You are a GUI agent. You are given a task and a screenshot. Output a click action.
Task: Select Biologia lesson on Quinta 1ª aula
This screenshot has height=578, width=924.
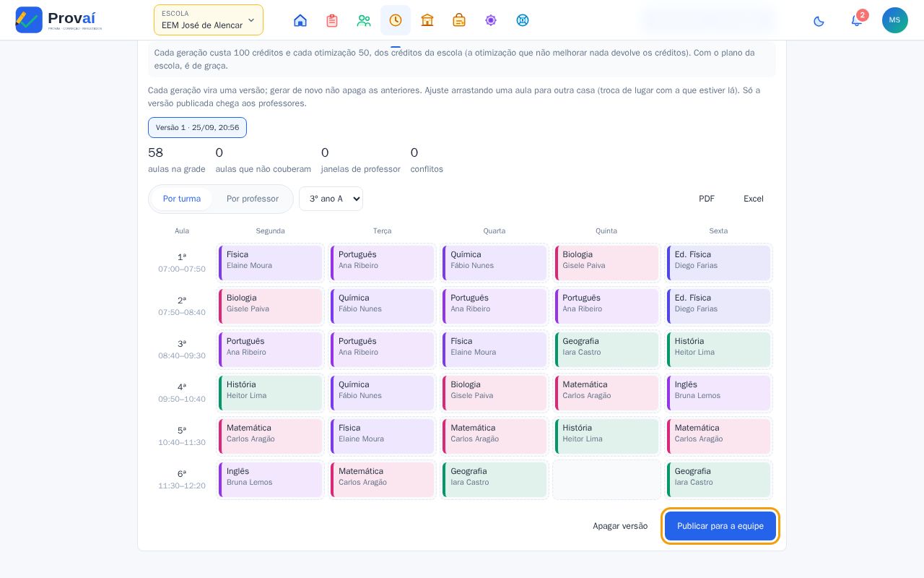pos(606,263)
